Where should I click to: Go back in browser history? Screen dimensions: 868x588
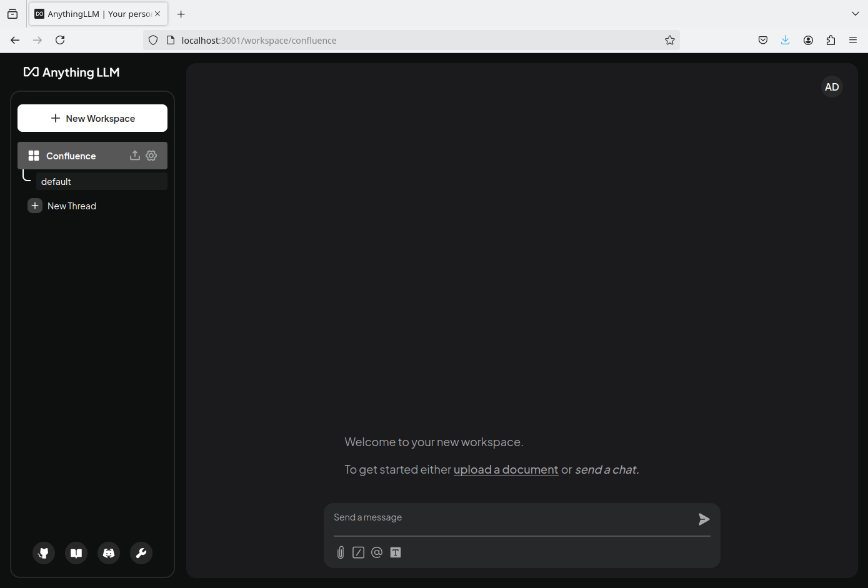click(x=15, y=40)
